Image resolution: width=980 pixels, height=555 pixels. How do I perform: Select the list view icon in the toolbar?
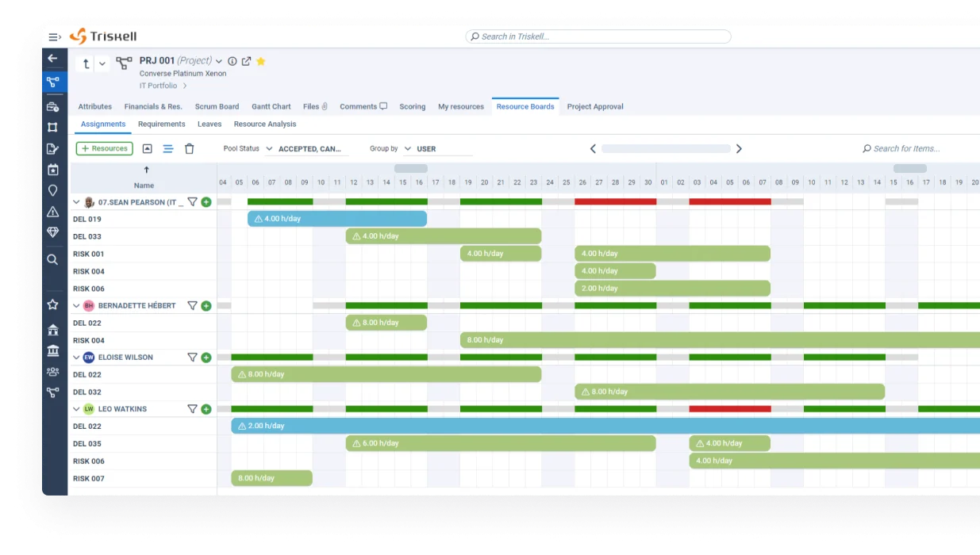tap(168, 148)
